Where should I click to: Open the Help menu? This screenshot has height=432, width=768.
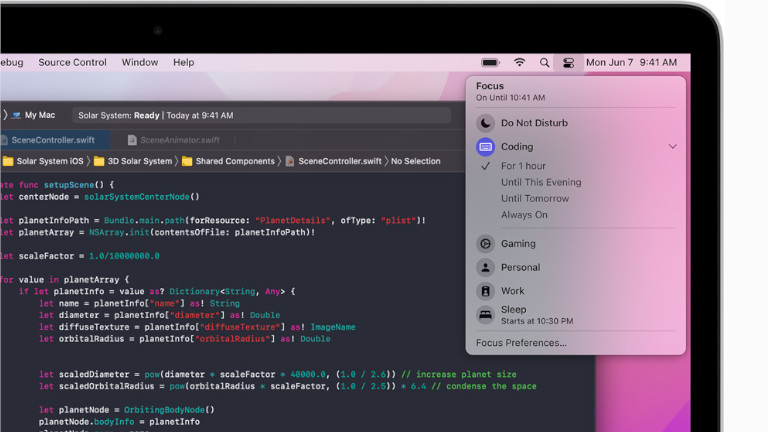tap(183, 62)
